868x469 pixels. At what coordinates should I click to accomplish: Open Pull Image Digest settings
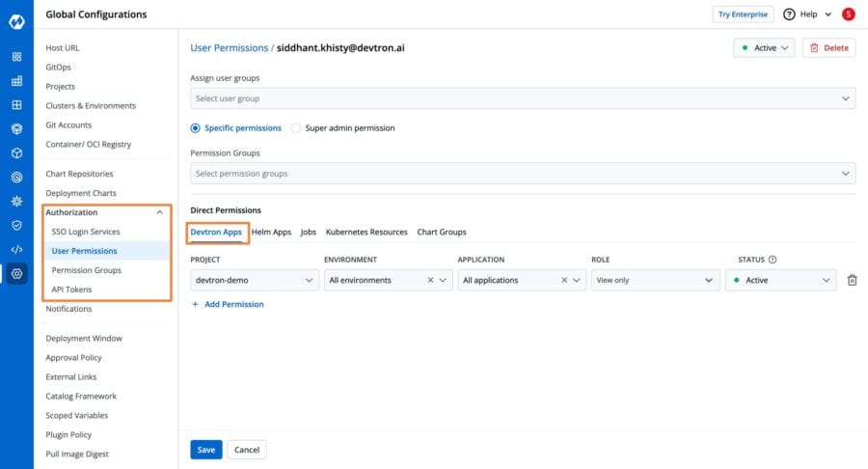[x=77, y=455]
